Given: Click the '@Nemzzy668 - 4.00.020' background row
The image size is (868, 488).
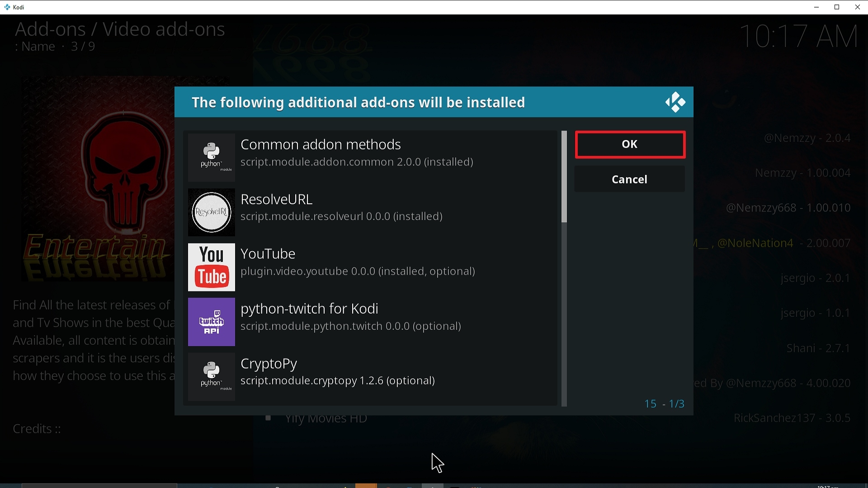Looking at the screenshot, I should 788,384.
